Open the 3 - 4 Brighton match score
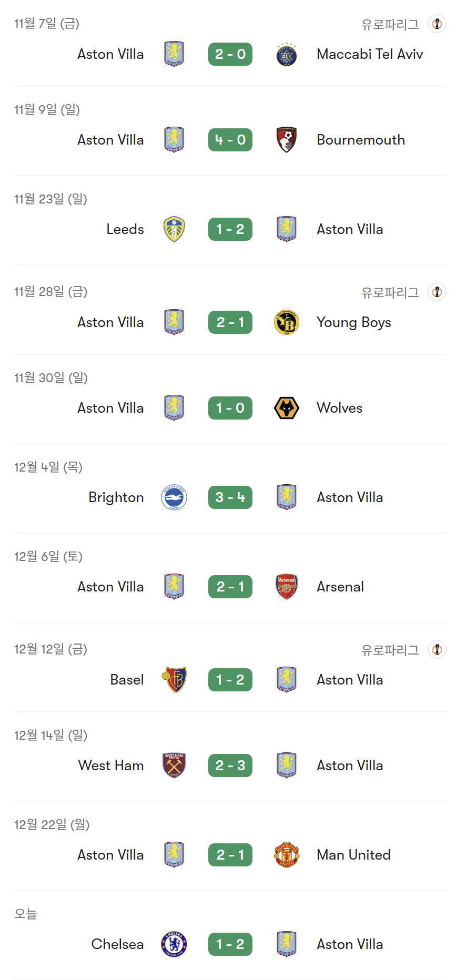Image resolution: width=456 pixels, height=980 pixels. (230, 497)
